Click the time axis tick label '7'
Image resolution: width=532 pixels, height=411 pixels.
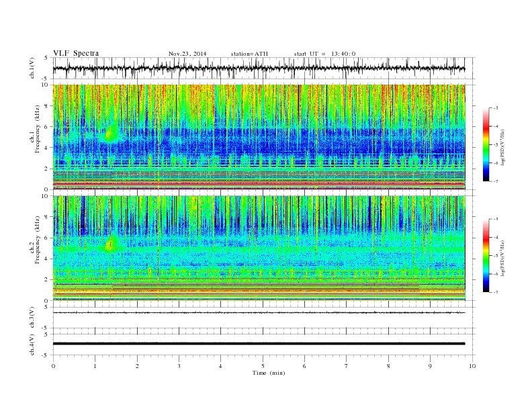346,366
